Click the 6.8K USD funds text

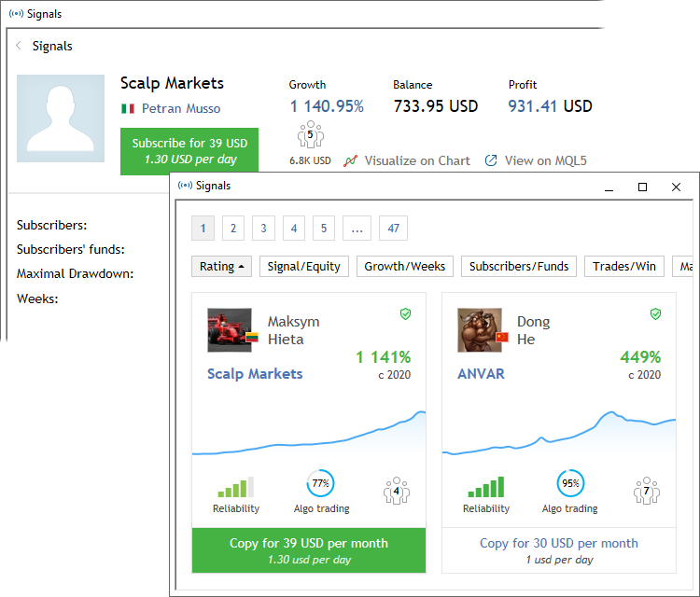(x=310, y=160)
